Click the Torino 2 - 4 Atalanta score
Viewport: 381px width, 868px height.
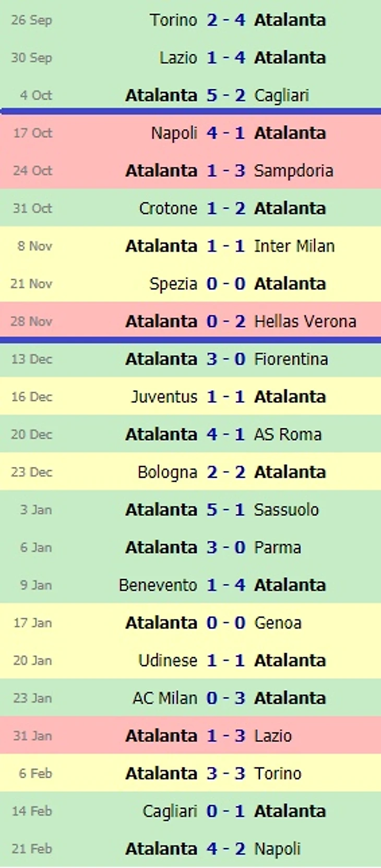[x=225, y=20]
